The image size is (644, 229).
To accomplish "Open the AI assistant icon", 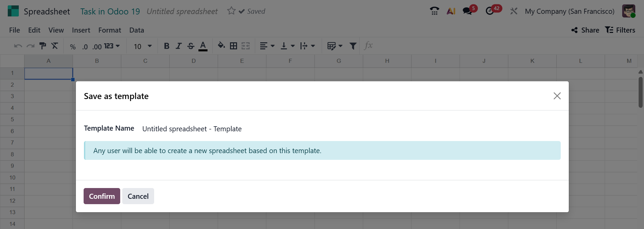I will [x=451, y=11].
